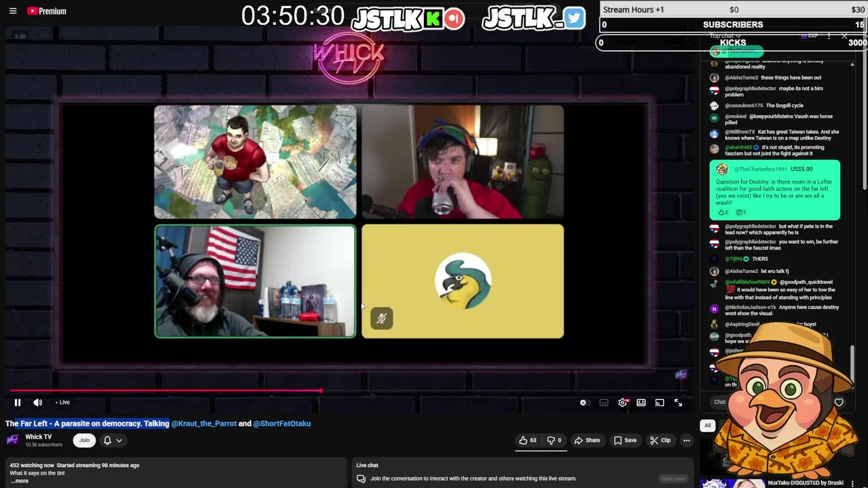Open more actions three-dot menu

pyautogui.click(x=686, y=441)
